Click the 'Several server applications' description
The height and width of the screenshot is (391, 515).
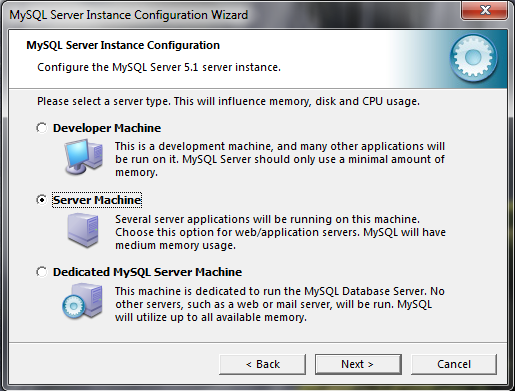point(280,232)
